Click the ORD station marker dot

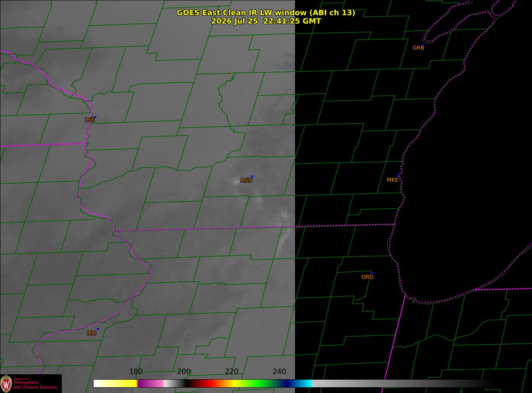[x=372, y=273]
